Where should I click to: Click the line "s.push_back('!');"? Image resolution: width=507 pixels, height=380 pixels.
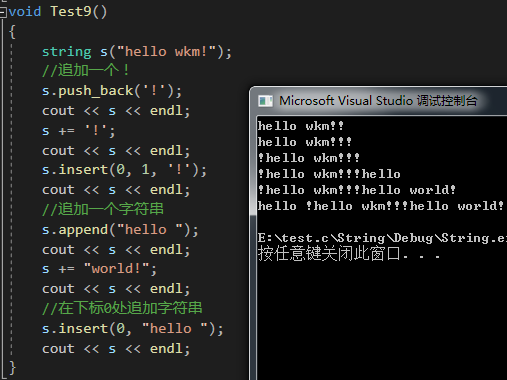pyautogui.click(x=112, y=91)
